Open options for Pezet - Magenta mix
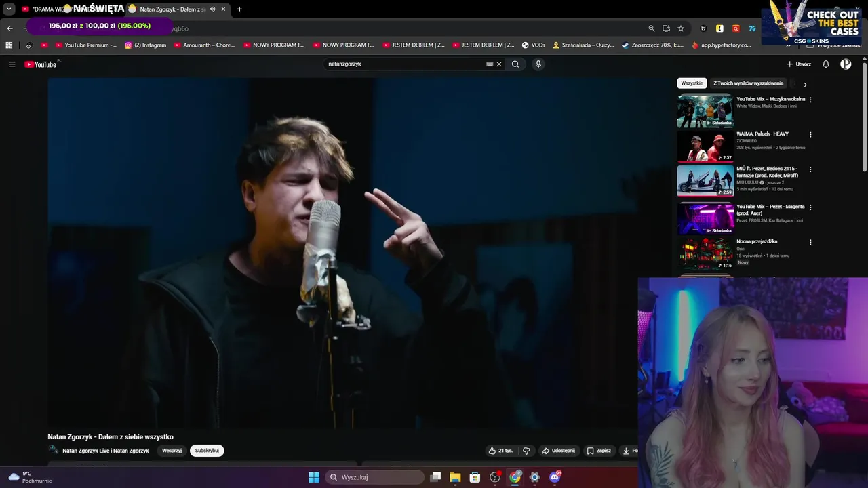The image size is (868, 488). pos(810,207)
